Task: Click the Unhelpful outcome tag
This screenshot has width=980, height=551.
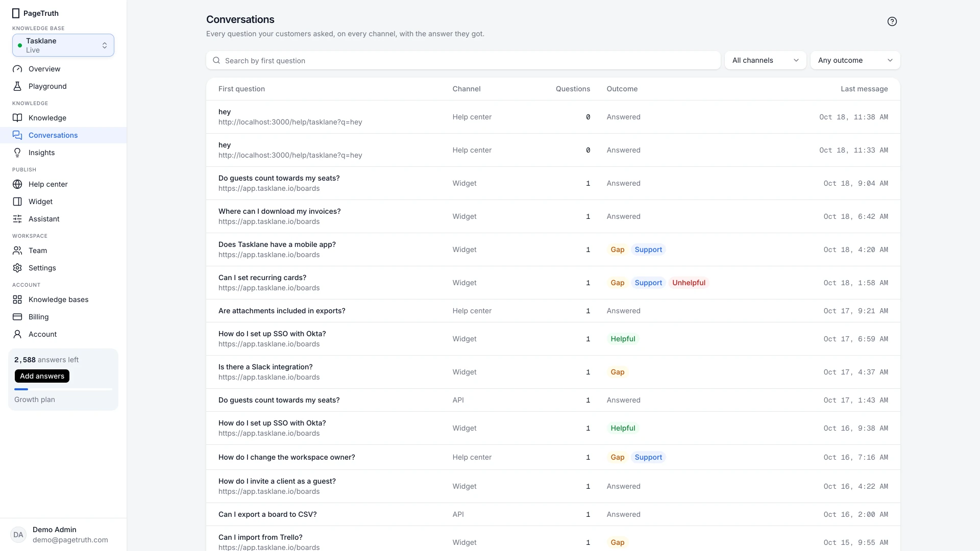Action: pos(689,283)
